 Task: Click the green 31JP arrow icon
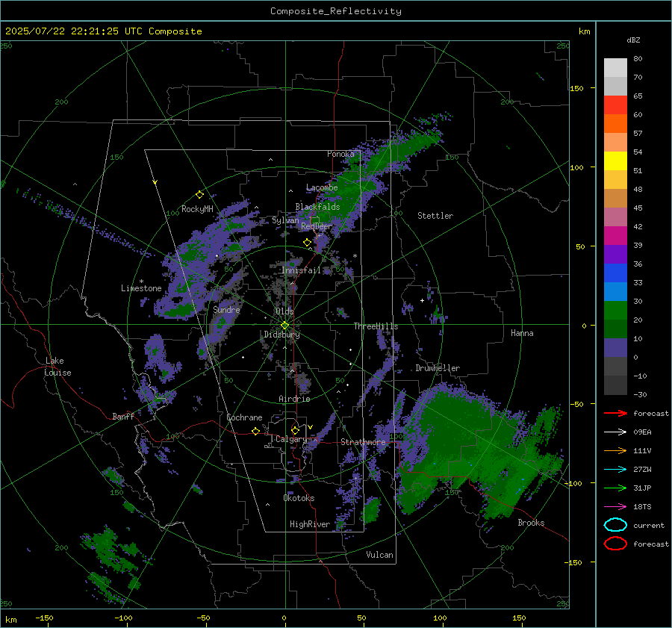click(x=615, y=488)
